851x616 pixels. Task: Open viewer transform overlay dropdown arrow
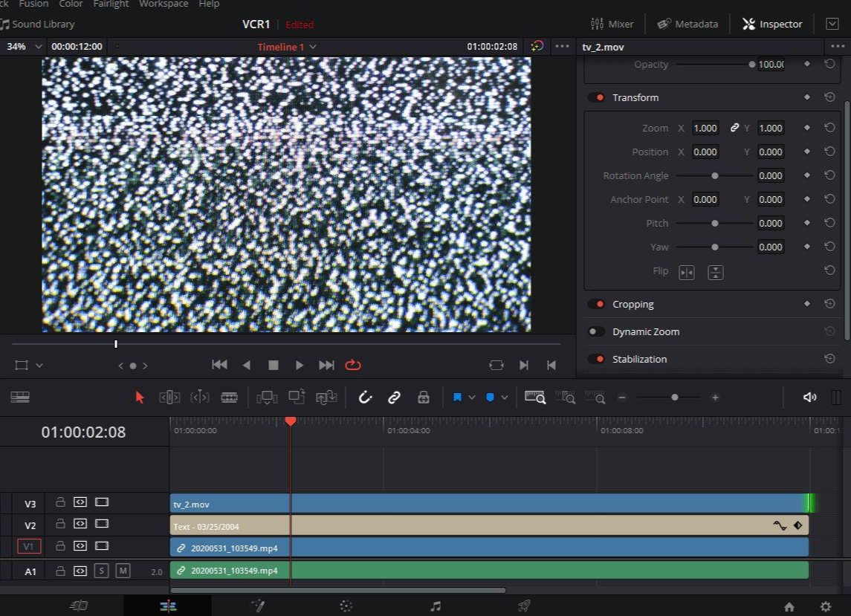coord(39,366)
